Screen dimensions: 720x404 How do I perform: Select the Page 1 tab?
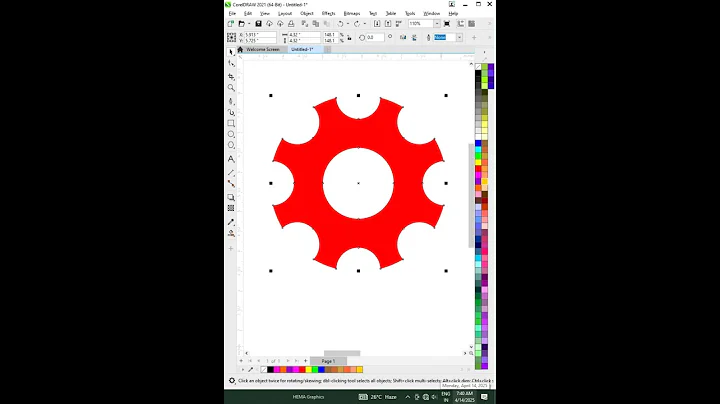pos(328,361)
